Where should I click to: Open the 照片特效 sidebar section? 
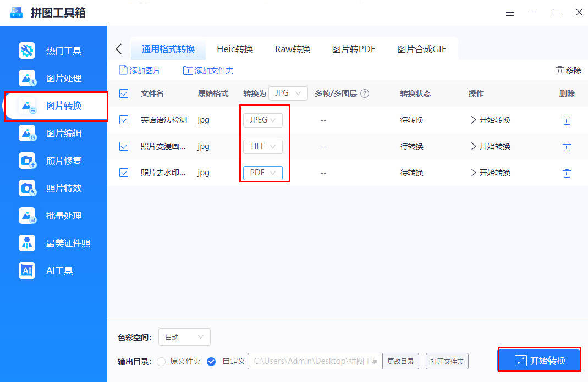pos(52,188)
